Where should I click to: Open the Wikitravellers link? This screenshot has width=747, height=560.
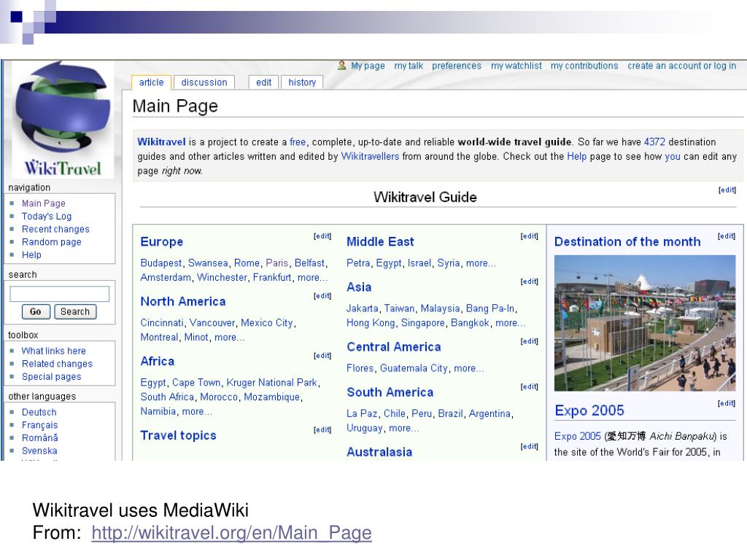pos(370,156)
